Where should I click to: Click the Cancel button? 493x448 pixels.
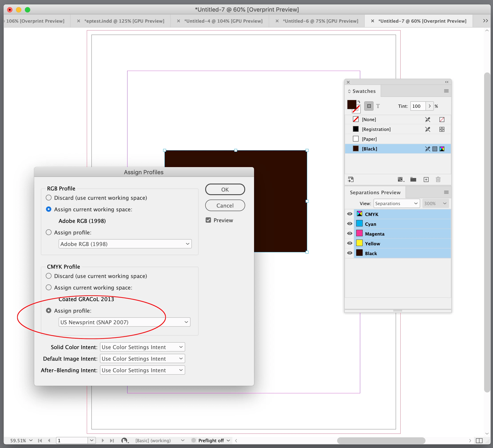[x=225, y=206]
